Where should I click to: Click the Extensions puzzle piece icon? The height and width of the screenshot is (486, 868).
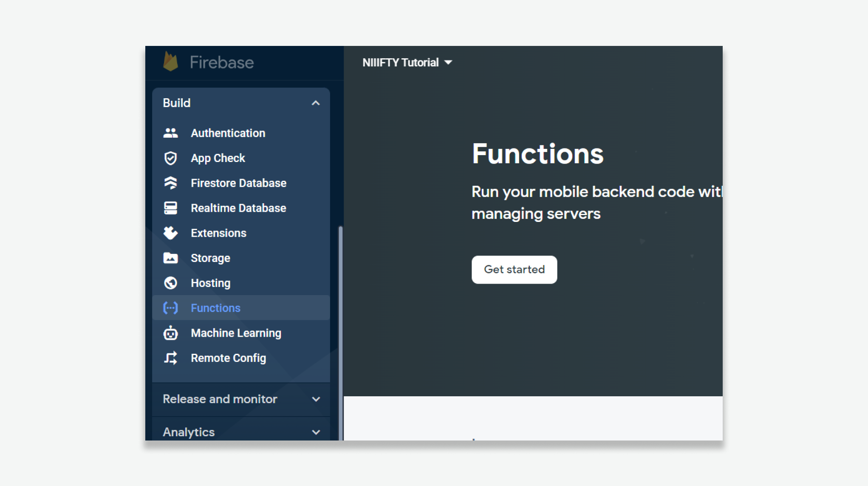[x=170, y=233]
